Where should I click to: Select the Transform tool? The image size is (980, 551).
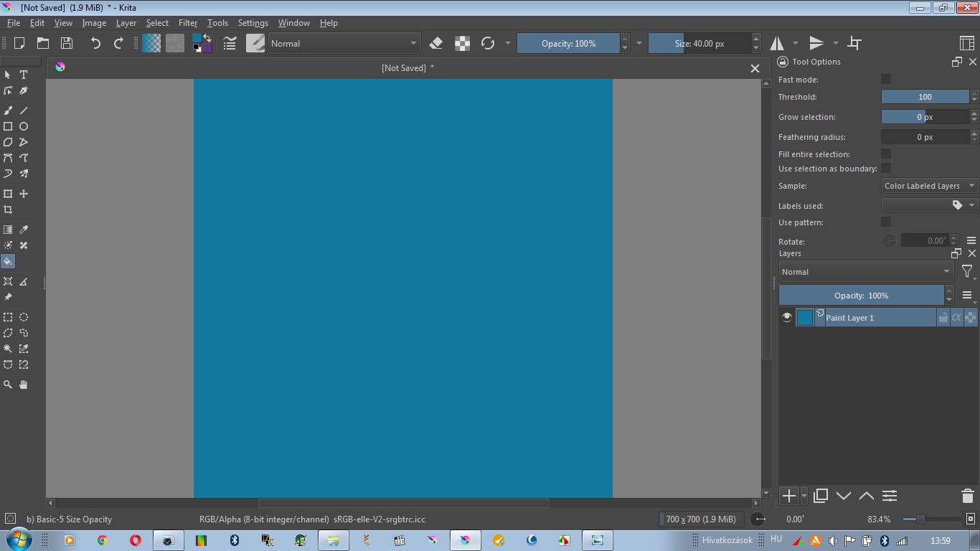coord(8,194)
